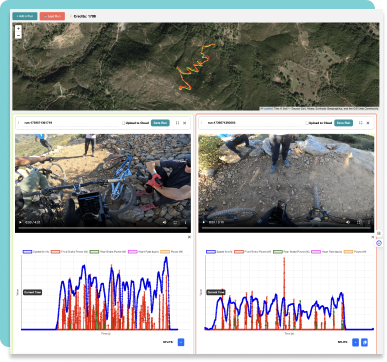Open left video's three-dot options menu
387x362 pixels.
(186, 222)
